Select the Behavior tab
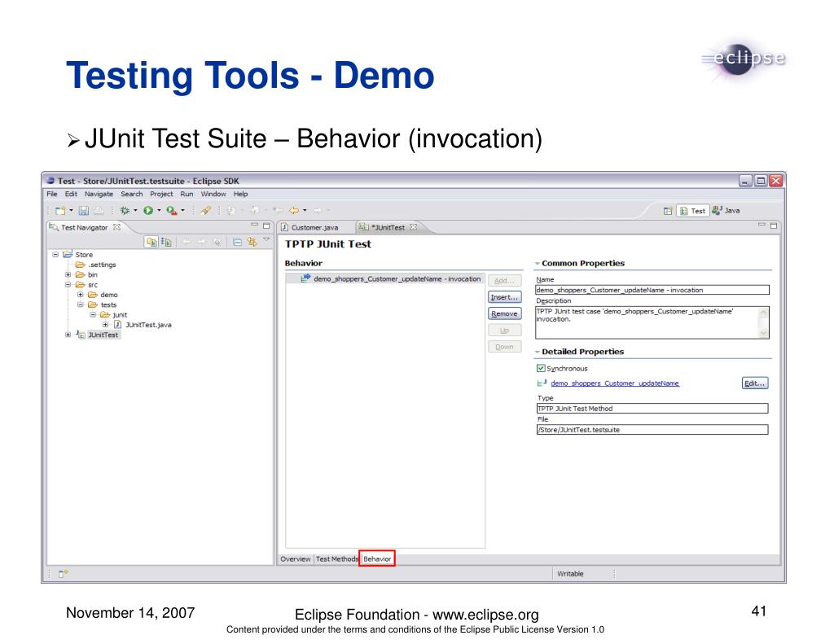Screen dimensions: 834x644 click(x=377, y=559)
